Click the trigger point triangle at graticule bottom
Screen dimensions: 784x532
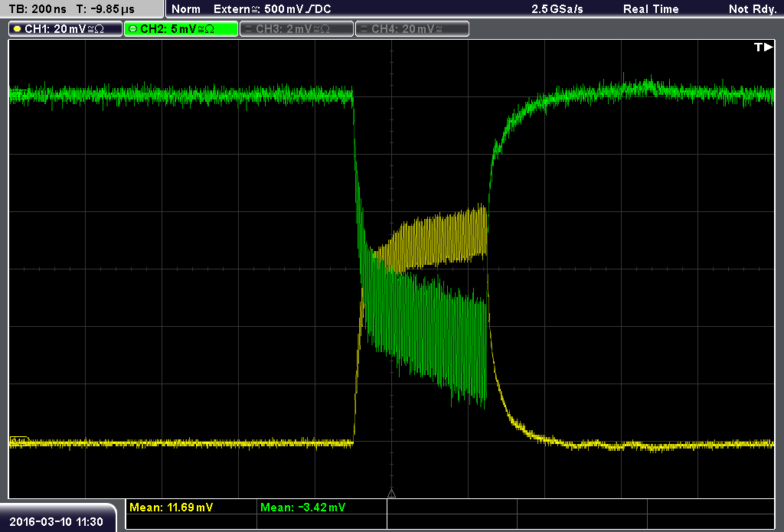point(391,494)
